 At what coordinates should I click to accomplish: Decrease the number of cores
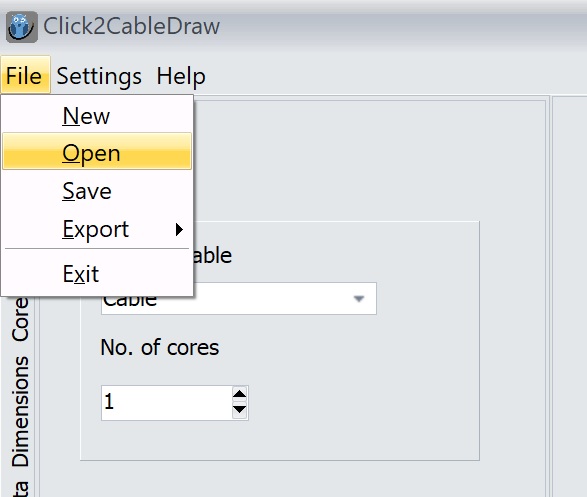[239, 409]
